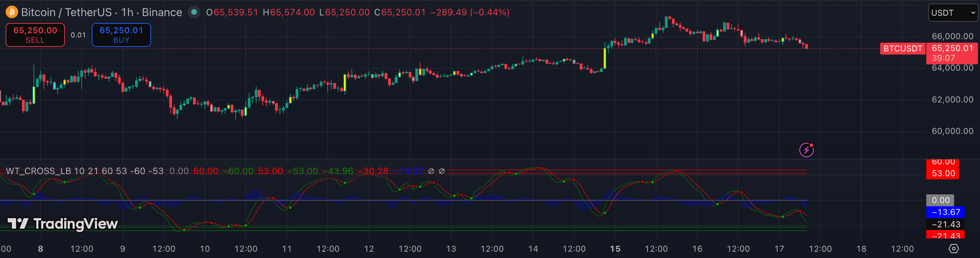Open the USDT currency dropdown
Viewport: 980px width, 258px height.
coord(953,13)
